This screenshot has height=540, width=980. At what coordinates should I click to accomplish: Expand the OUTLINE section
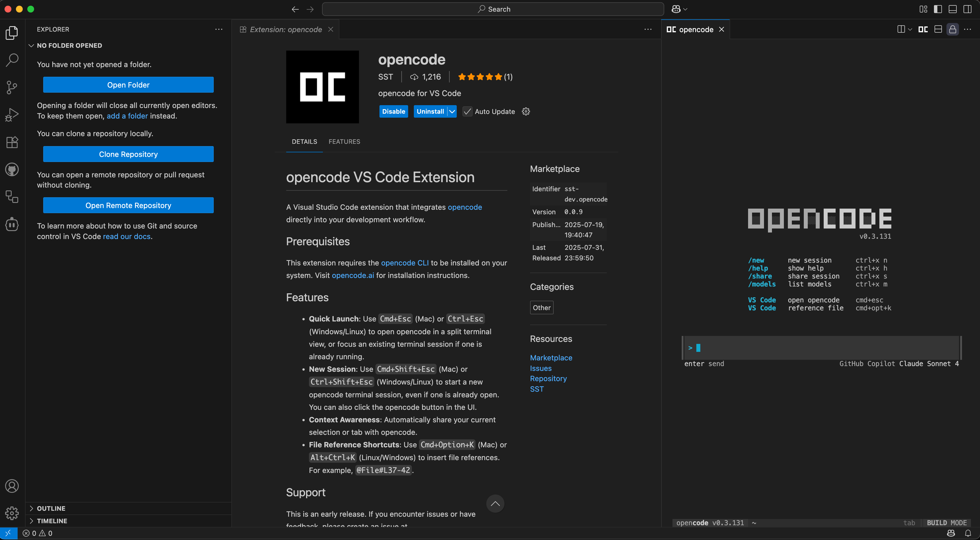(x=51, y=508)
